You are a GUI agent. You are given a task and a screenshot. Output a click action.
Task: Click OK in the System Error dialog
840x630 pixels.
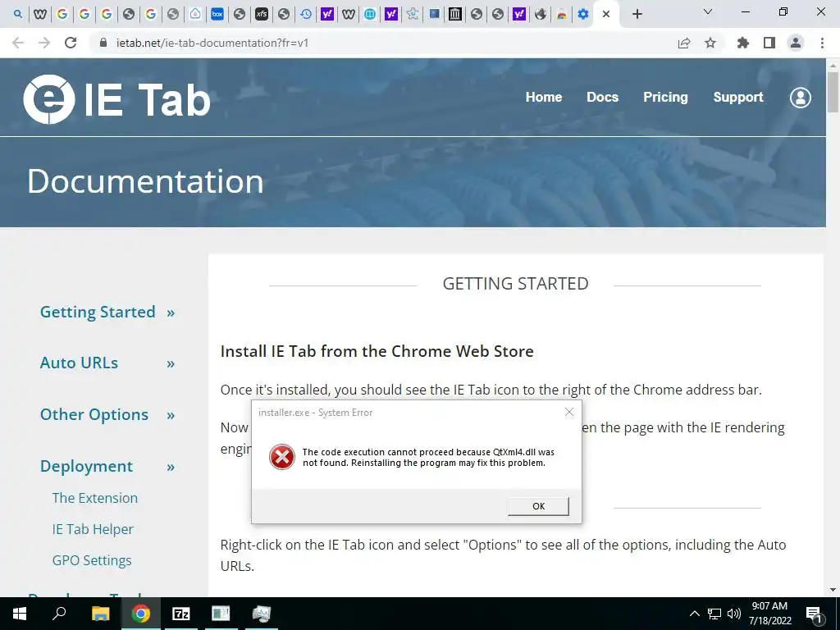tap(538, 506)
